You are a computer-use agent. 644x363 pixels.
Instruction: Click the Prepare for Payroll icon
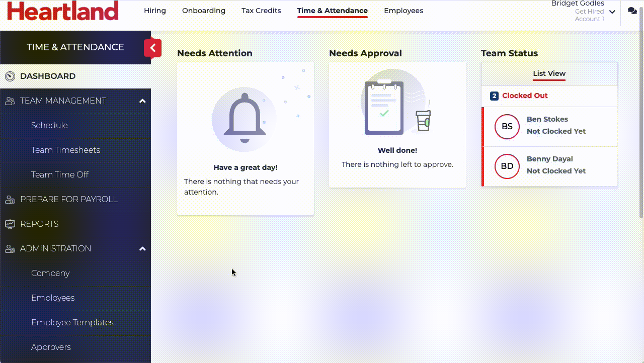10,200
